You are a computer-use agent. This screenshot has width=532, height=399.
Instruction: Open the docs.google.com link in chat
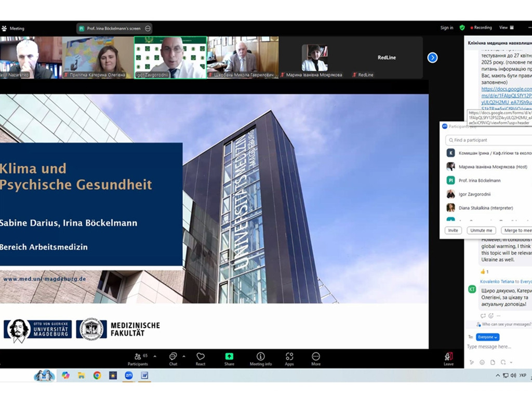click(507, 99)
